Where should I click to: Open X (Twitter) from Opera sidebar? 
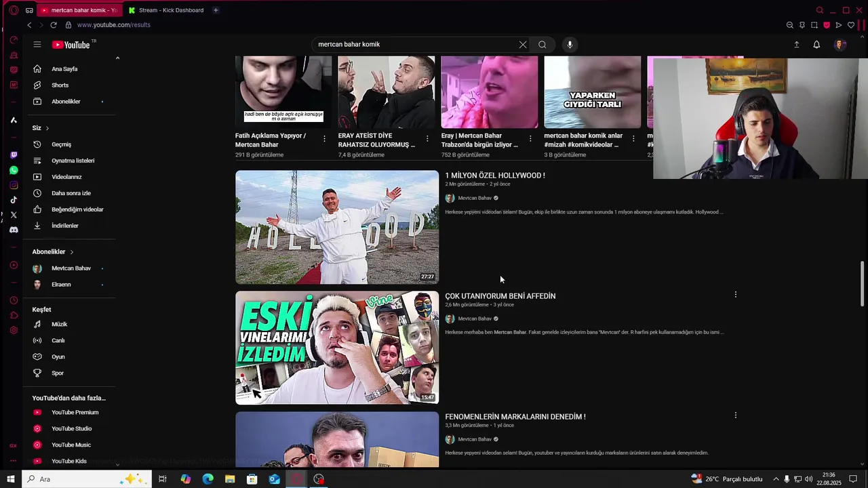point(14,215)
